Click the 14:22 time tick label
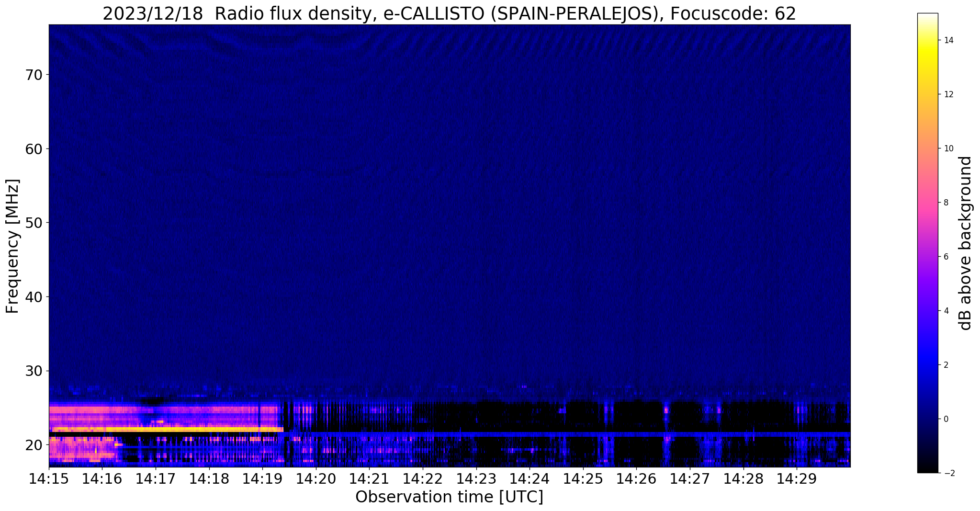This screenshot has width=980, height=511. pos(423,479)
